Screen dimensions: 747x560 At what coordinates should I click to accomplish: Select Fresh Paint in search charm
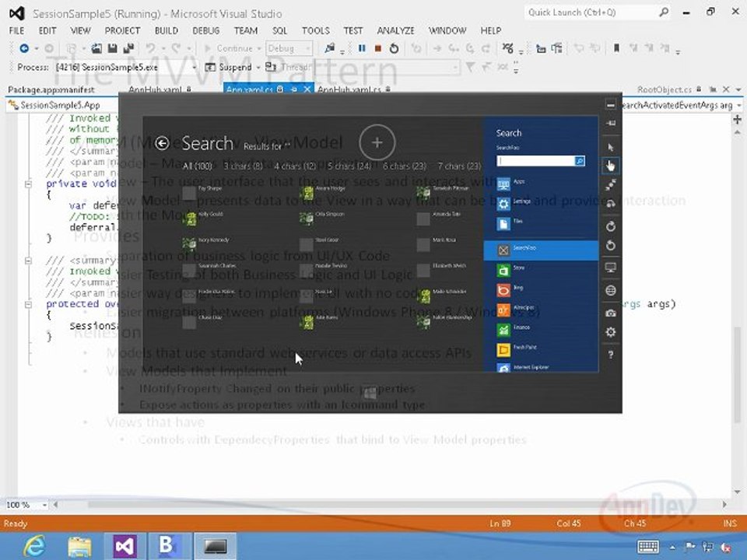[x=541, y=349]
